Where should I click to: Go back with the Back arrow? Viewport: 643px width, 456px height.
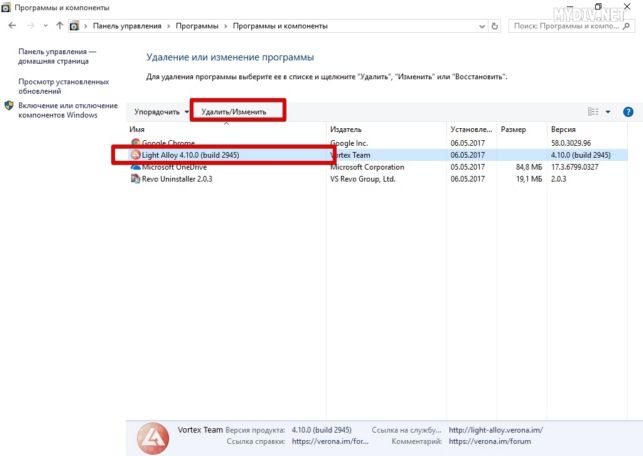12,26
